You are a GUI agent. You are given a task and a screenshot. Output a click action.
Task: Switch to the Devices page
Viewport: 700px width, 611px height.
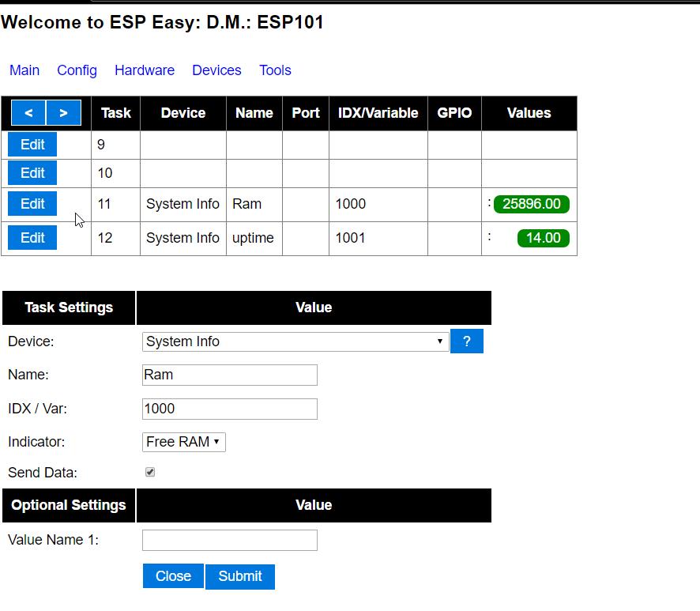(x=216, y=70)
